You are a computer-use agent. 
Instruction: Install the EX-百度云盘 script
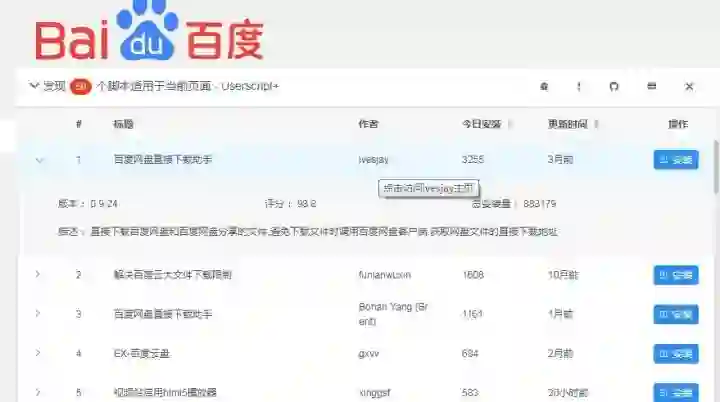(x=676, y=354)
